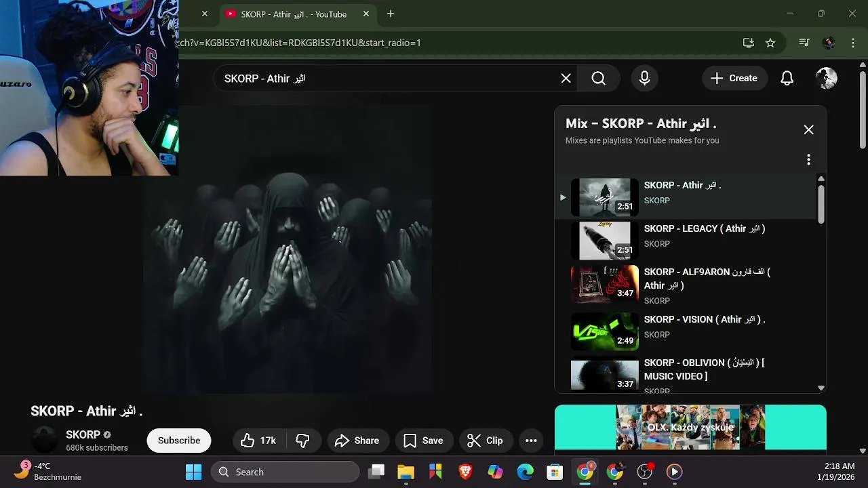Open the weather widget showing -4°C
Image resolution: width=868 pixels, height=488 pixels.
49,472
